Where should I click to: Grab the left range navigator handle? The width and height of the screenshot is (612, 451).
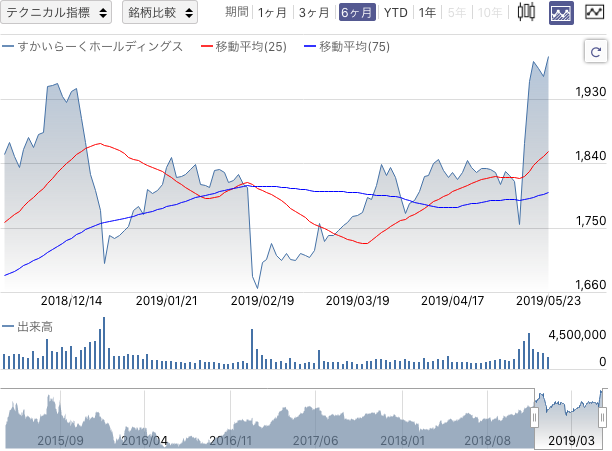pyautogui.click(x=534, y=418)
